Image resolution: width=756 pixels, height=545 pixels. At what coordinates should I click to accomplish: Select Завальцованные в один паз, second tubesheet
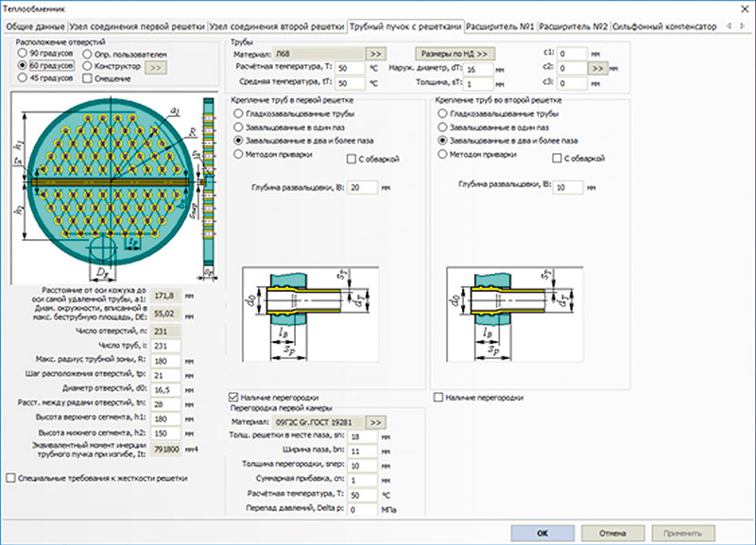[492, 128]
